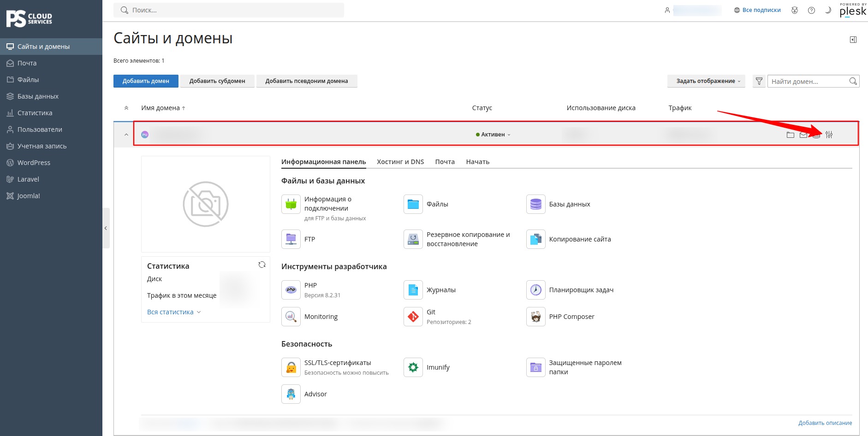Open the Journals log icon
868x436 pixels.
click(x=413, y=290)
